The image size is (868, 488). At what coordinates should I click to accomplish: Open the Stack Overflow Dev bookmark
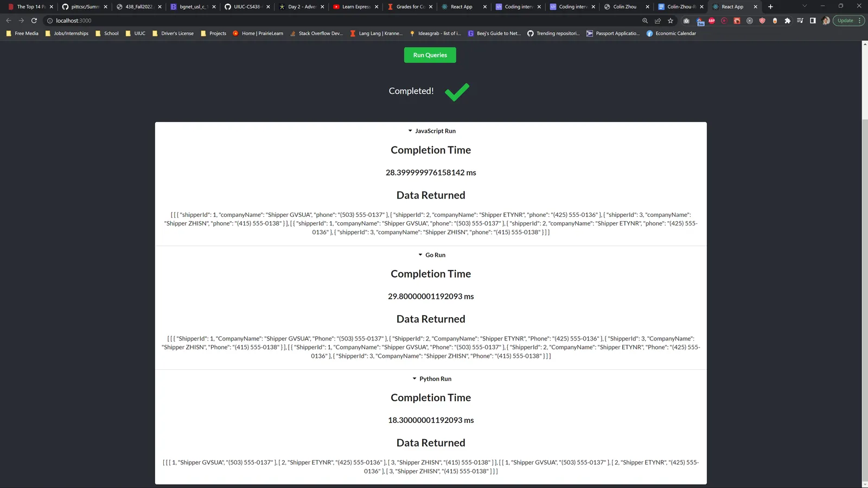[316, 33]
